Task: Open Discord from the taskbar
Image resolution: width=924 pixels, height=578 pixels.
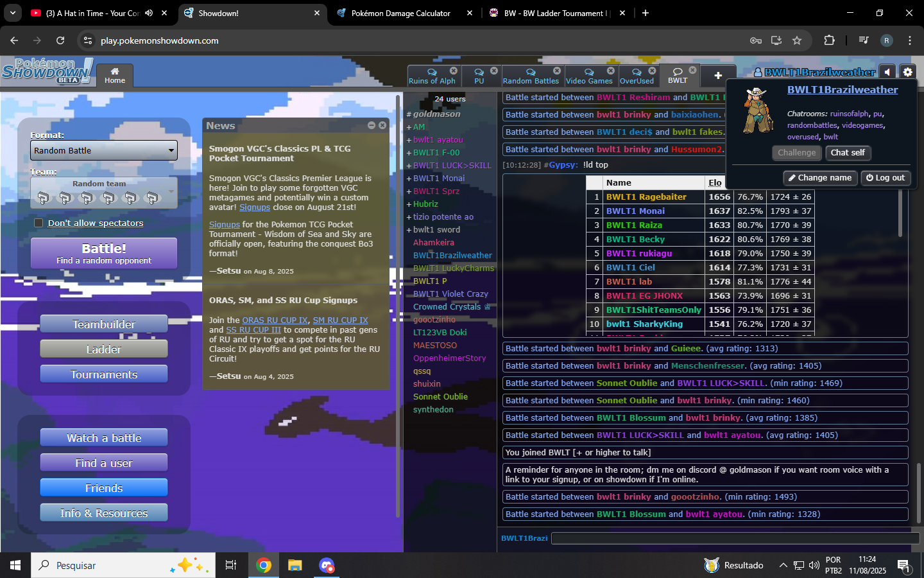Action: point(327,565)
